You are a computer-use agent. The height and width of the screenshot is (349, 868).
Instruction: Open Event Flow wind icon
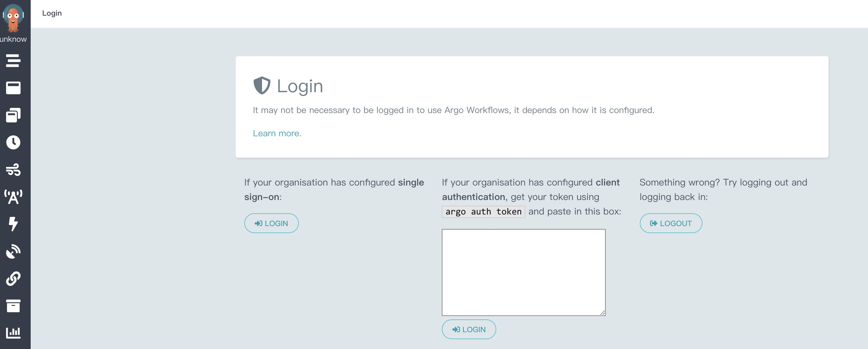coord(13,170)
